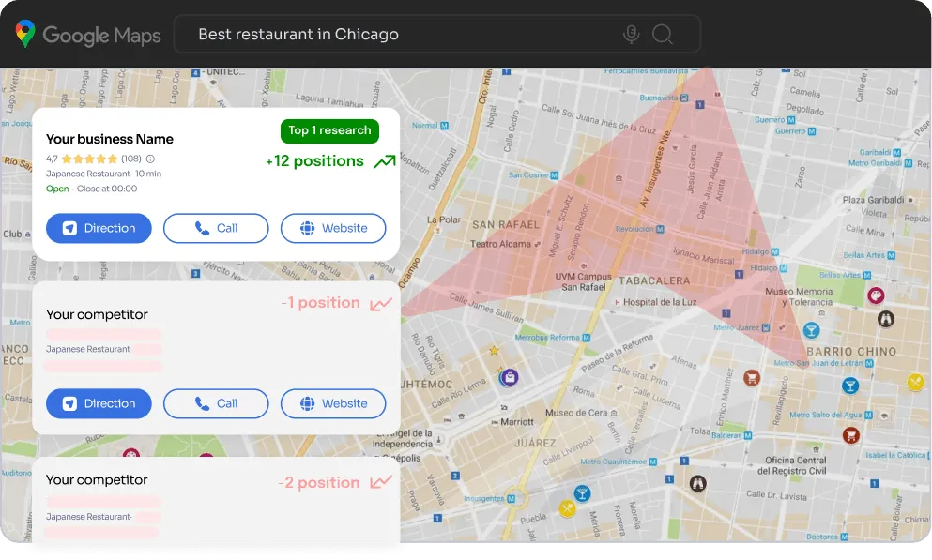Click the five-star rating of business
932x560 pixels.
89,159
